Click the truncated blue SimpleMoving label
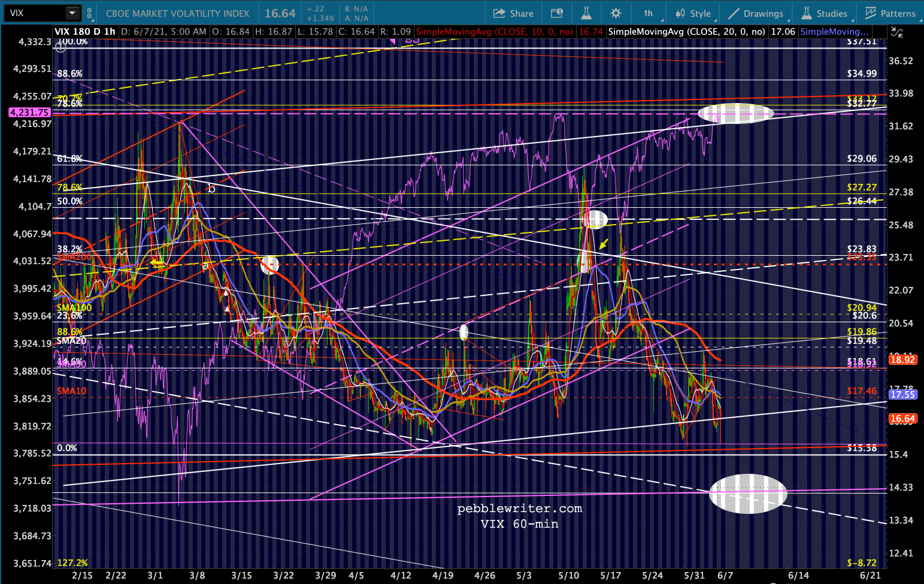 click(834, 32)
